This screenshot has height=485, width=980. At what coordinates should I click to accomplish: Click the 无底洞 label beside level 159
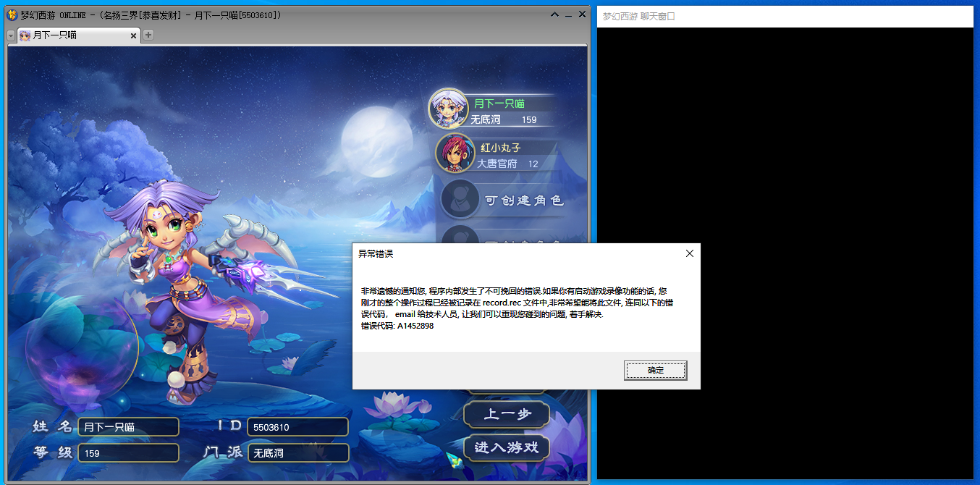[486, 119]
